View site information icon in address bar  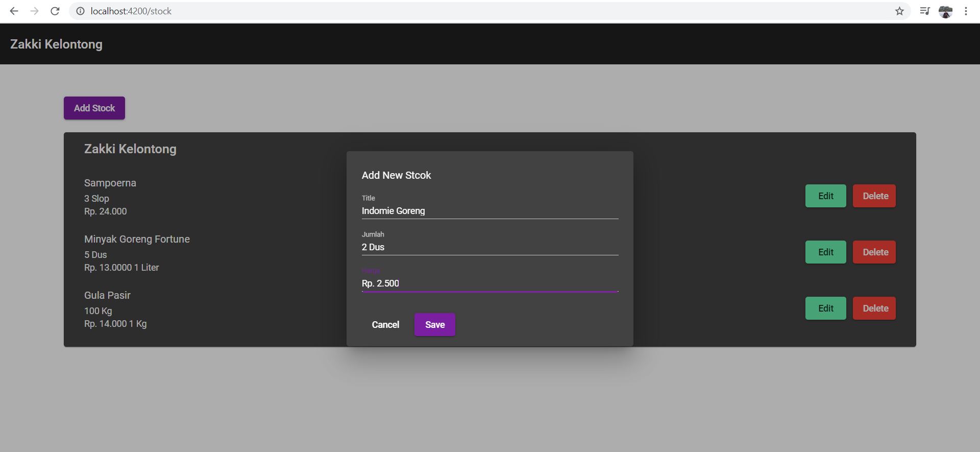point(80,11)
